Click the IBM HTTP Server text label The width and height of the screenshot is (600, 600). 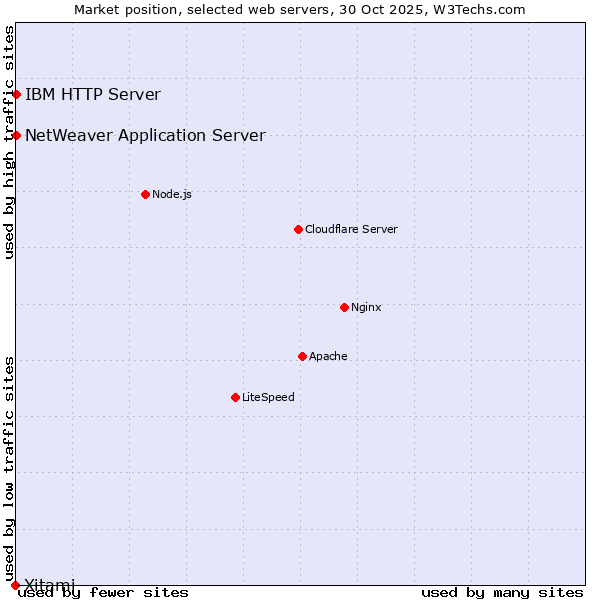(x=92, y=95)
